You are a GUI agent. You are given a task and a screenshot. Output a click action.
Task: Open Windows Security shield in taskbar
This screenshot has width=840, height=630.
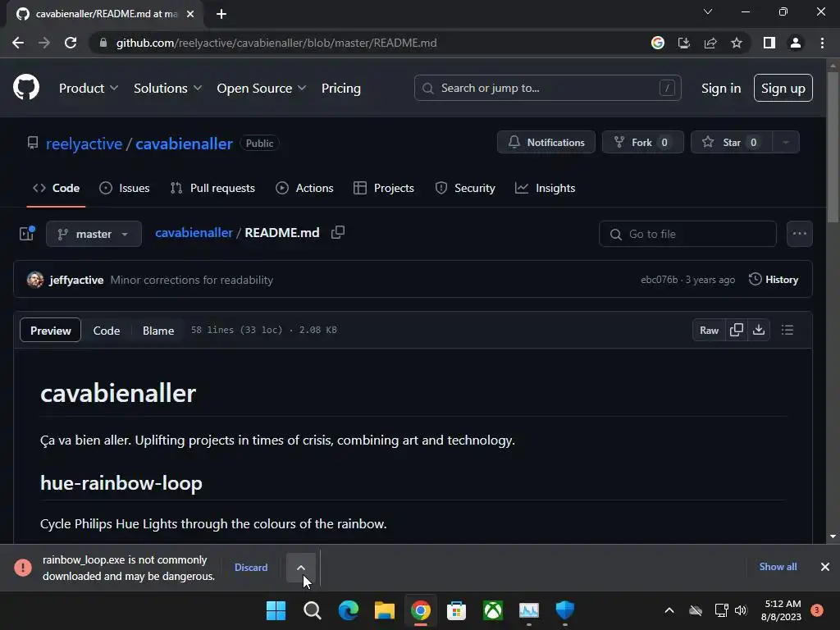[x=564, y=610]
